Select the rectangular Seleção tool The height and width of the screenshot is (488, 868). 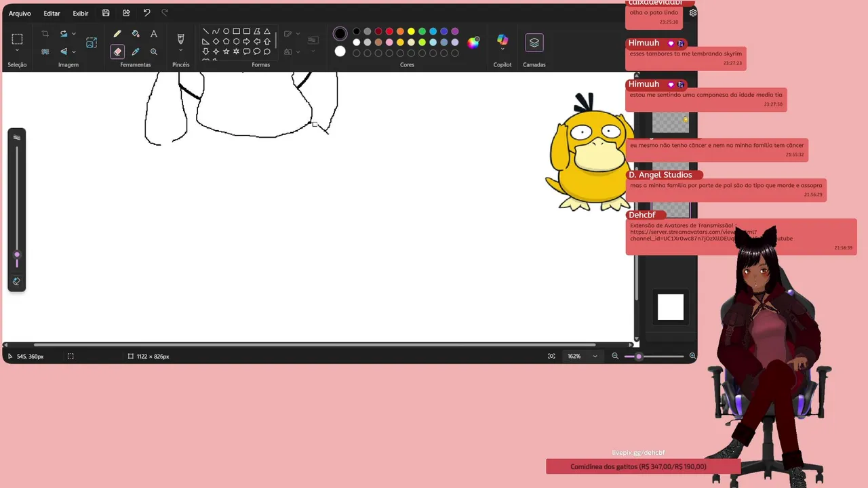coord(17,39)
